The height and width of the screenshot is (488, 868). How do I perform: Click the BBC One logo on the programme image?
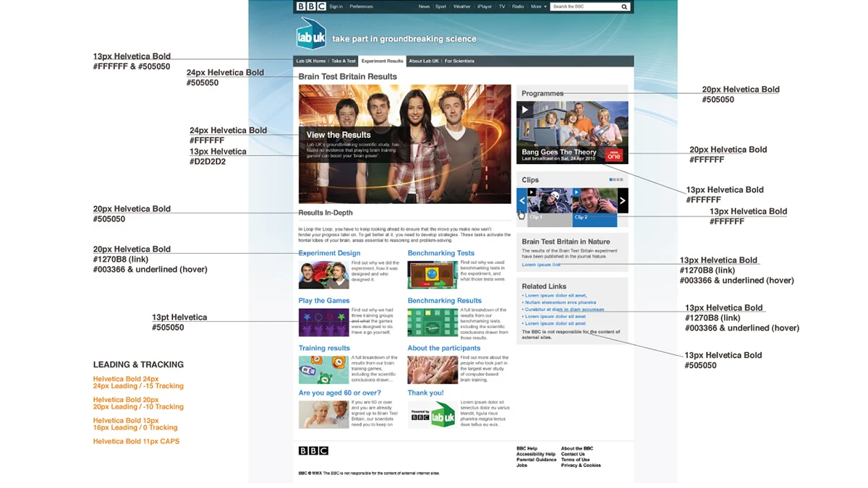[613, 155]
